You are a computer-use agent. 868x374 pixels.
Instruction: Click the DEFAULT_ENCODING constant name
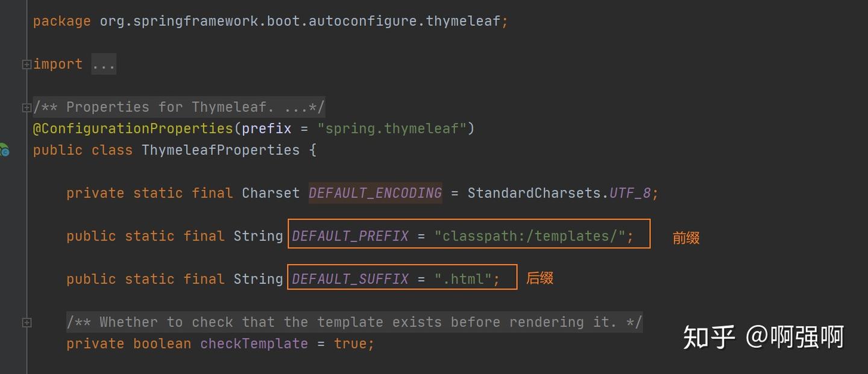point(375,193)
